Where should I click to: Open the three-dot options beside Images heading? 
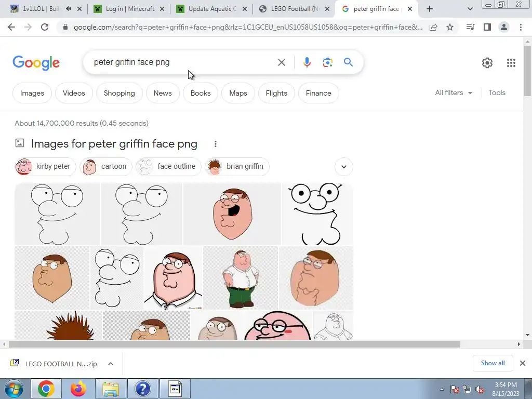pos(216,144)
